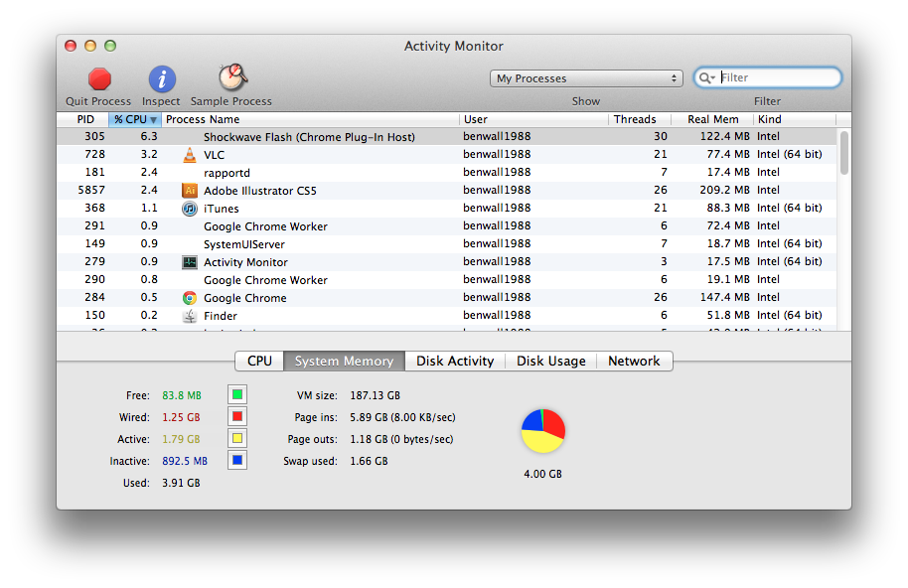Click the iTunes app icon
This screenshot has width=908, height=588.
click(x=190, y=208)
